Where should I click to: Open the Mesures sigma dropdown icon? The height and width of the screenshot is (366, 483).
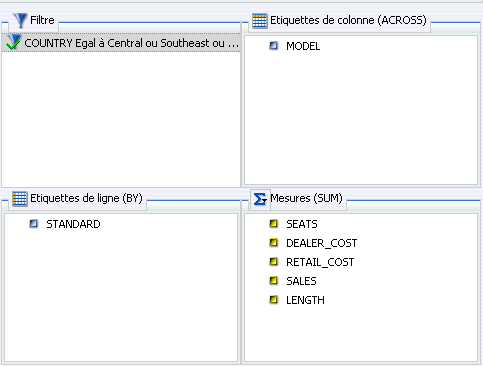coord(260,199)
